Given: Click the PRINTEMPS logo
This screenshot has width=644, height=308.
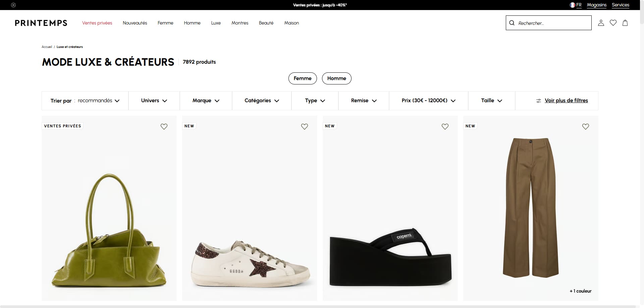Looking at the screenshot, I should (x=41, y=23).
